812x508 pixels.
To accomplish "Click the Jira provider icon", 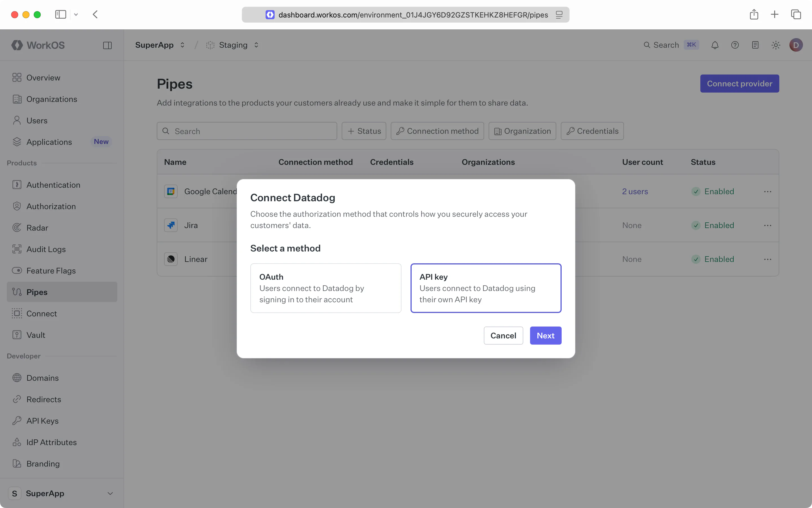I will pyautogui.click(x=171, y=225).
